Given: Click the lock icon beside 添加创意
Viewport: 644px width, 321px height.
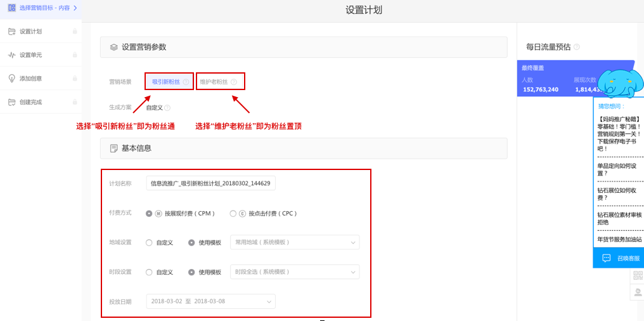Looking at the screenshot, I should click(75, 79).
